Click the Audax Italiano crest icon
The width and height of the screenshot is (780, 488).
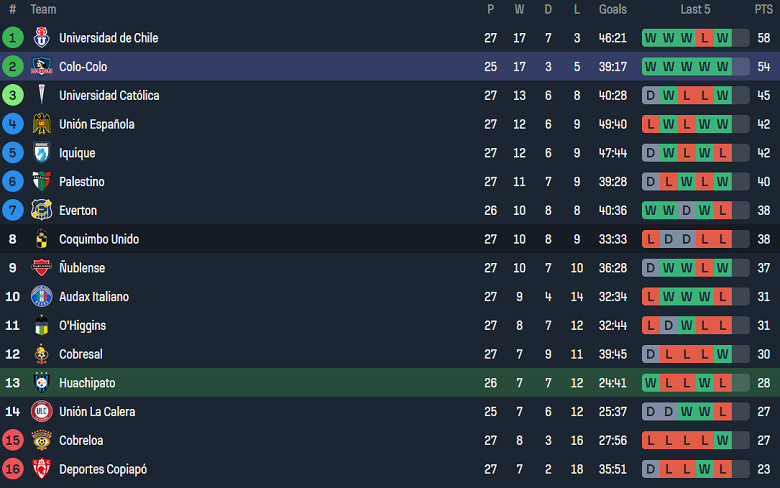[41, 297]
